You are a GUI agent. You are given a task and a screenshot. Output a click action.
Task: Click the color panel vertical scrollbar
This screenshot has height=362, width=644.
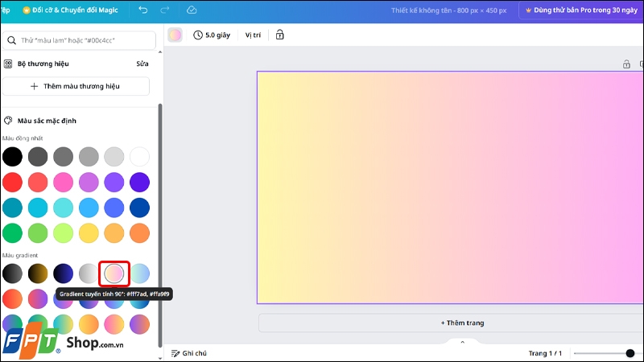(159, 225)
